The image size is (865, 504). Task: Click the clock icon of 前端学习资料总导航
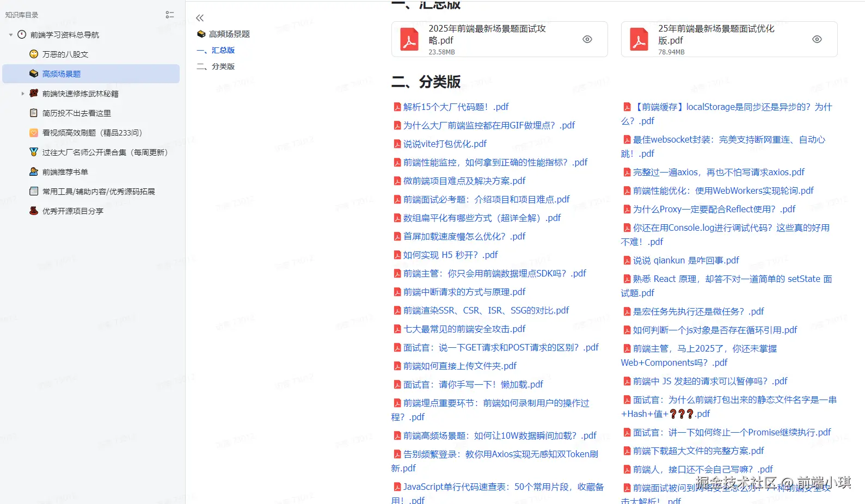(x=22, y=34)
